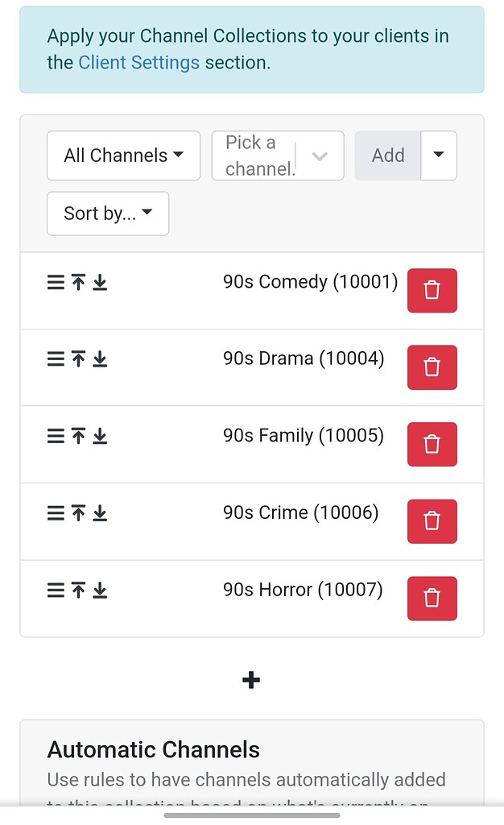
Task: Click the trash icon beside 90s Comedy
Action: (x=432, y=290)
